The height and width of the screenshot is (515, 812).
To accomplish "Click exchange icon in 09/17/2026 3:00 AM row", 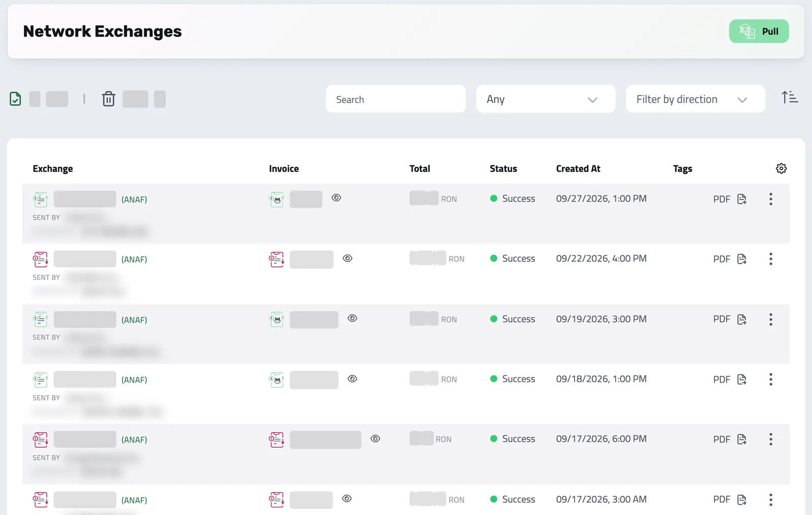I will click(41, 500).
